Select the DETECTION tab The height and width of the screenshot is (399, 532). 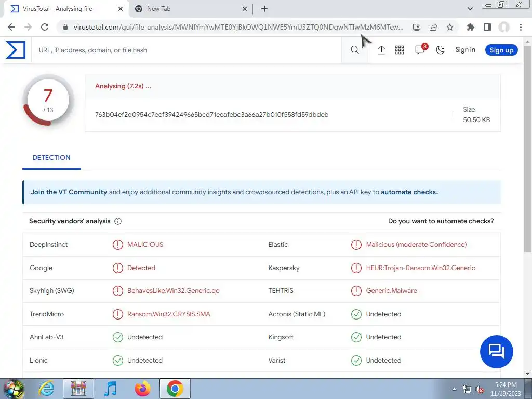[x=51, y=158]
